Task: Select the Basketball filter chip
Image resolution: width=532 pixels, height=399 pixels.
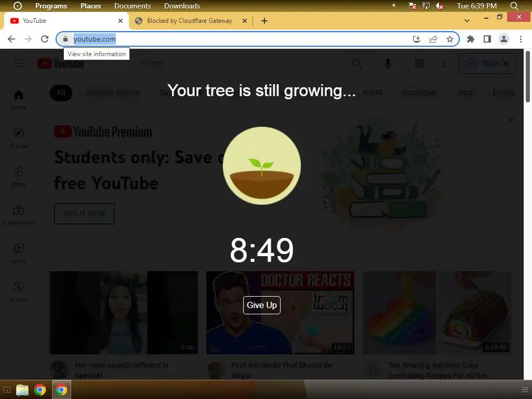Action: (420, 92)
